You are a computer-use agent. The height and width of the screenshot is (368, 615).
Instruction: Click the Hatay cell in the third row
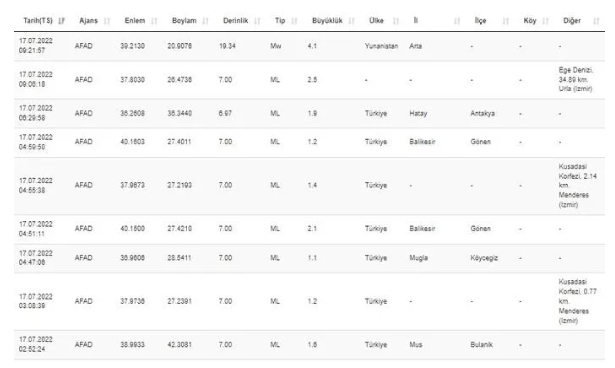coord(418,113)
